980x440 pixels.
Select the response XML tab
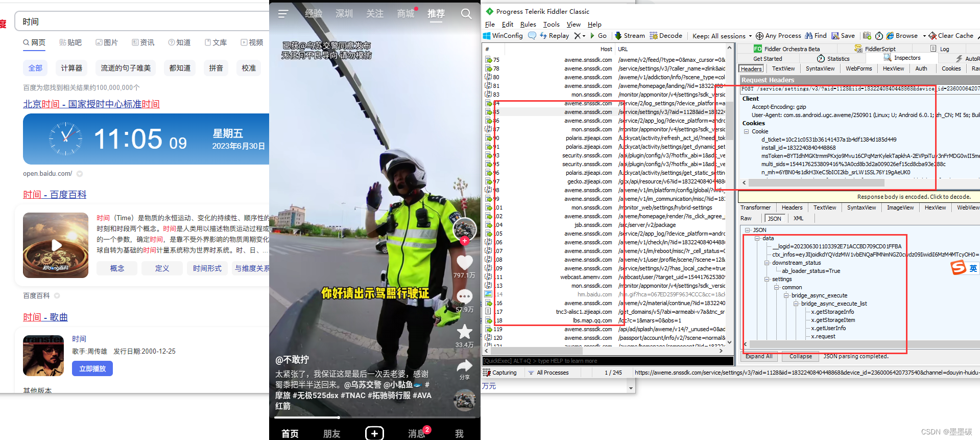pyautogui.click(x=798, y=218)
